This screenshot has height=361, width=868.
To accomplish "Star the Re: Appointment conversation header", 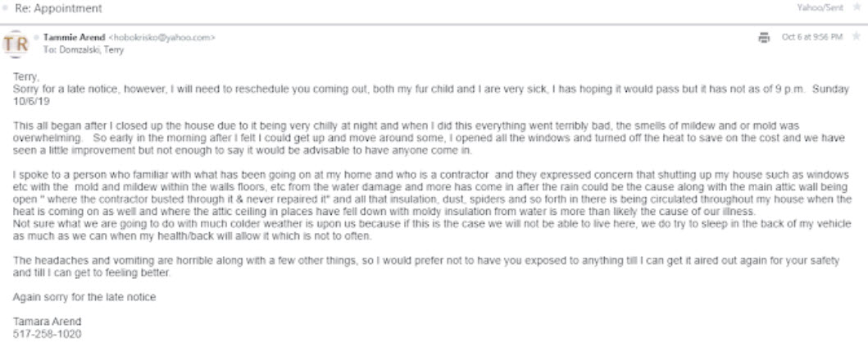I will (x=857, y=7).
